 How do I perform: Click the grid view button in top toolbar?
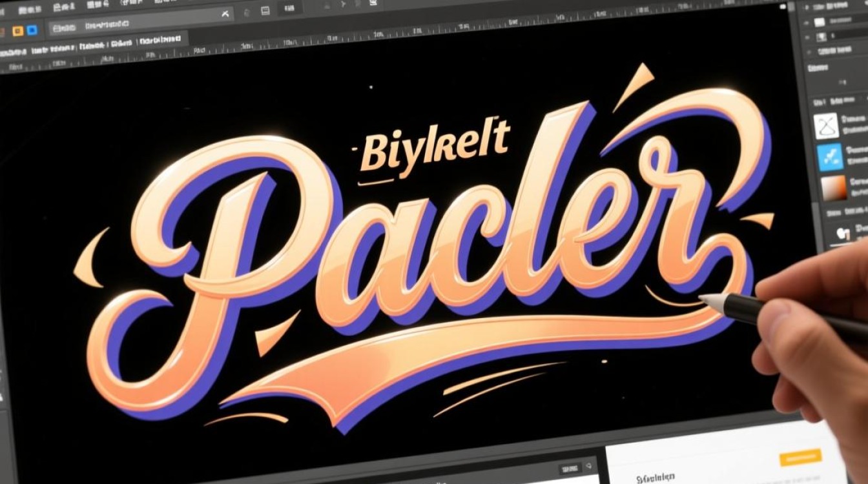coord(289,8)
